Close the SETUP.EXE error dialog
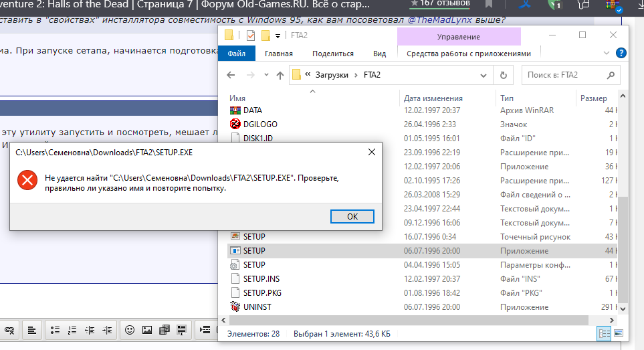 point(372,152)
